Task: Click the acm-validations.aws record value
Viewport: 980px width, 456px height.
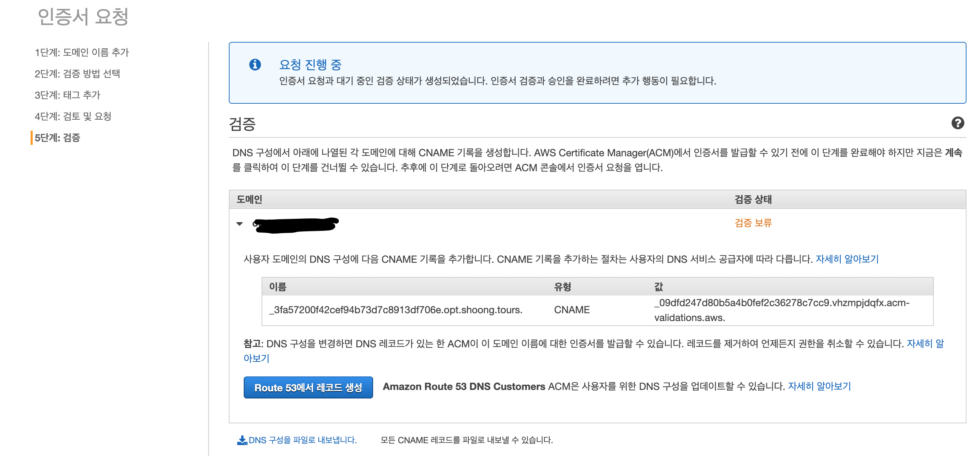Action: point(781,303)
